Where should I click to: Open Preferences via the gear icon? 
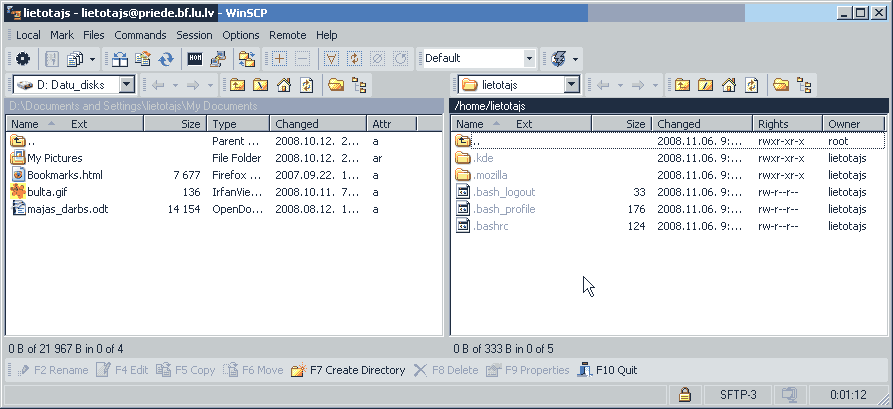[23, 59]
